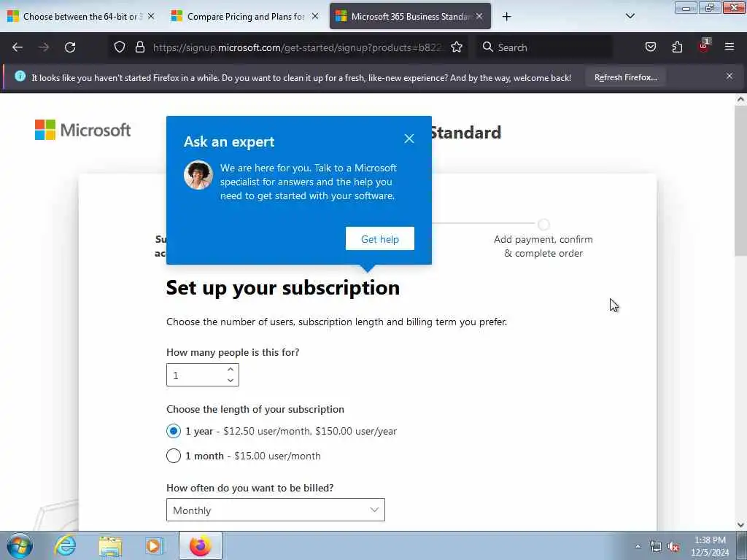Click the Get help button
Viewport: 747px width, 560px height.
coord(379,238)
